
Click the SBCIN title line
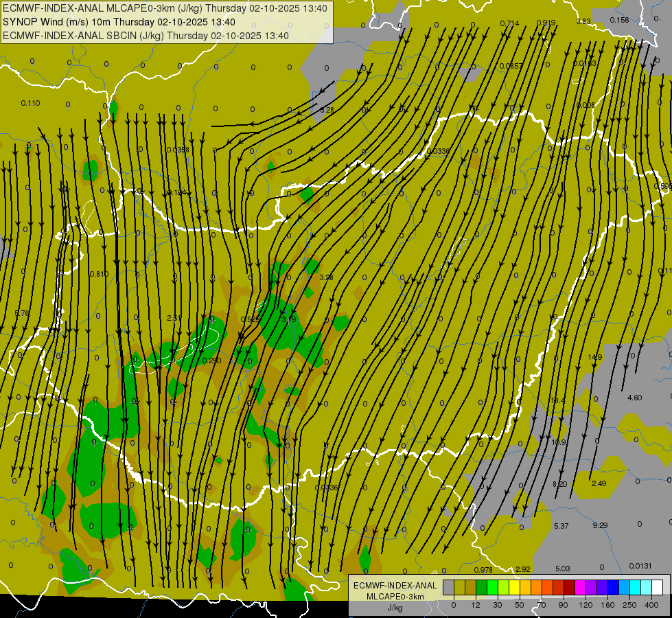[x=146, y=36]
